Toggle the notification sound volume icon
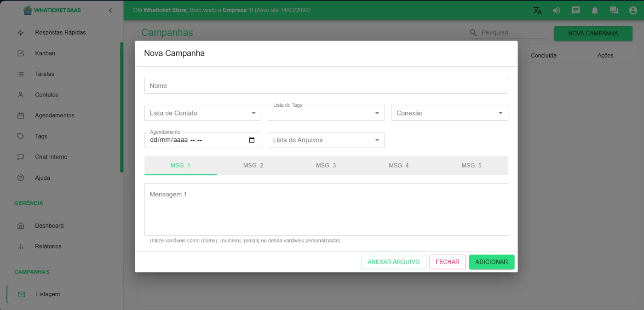Screen dimensions: 644x310 (x=556, y=10)
